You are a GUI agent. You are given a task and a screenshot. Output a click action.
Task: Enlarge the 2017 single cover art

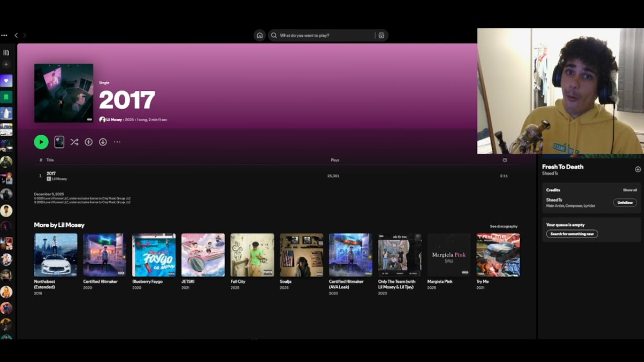(63, 93)
